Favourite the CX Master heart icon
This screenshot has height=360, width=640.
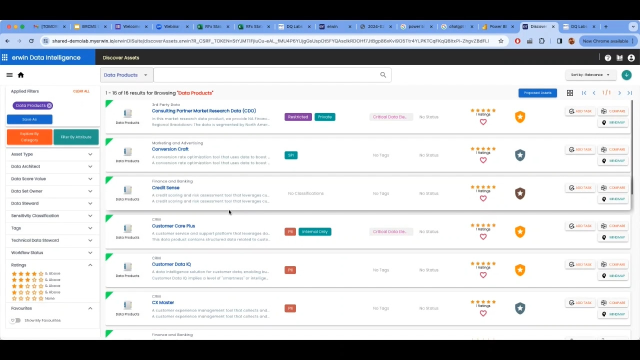point(483,313)
